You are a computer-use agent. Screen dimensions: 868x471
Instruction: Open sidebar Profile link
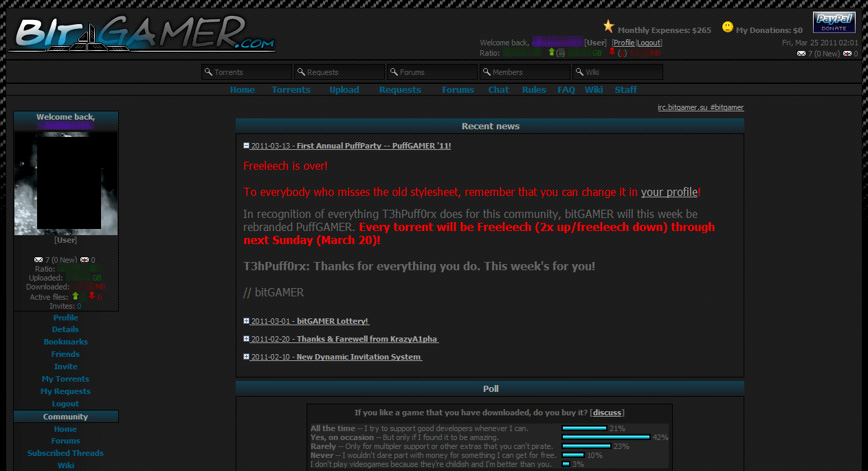point(66,318)
